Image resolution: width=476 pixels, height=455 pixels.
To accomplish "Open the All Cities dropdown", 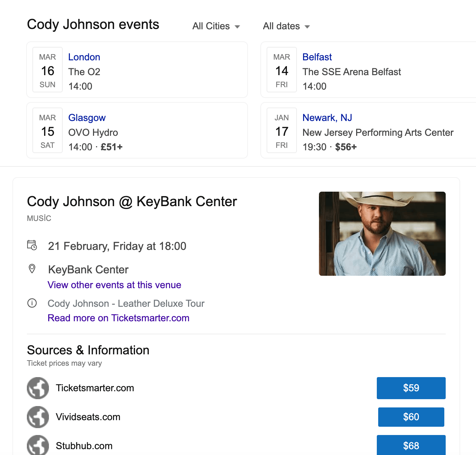I will (211, 26).
